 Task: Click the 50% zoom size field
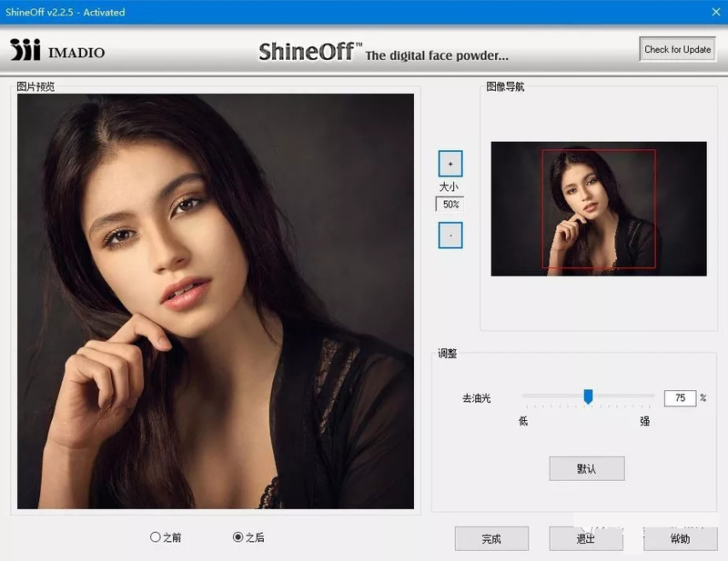point(450,205)
